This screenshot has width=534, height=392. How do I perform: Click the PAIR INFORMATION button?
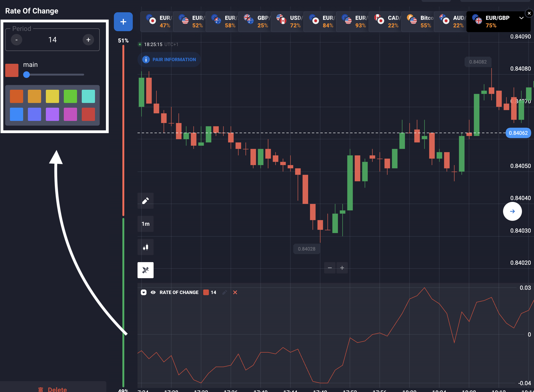[169, 60]
